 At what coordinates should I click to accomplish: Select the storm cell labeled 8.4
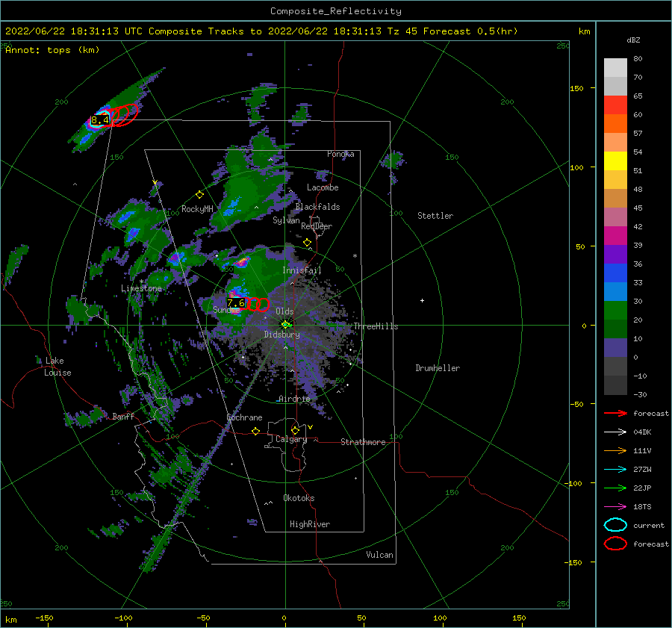100,120
